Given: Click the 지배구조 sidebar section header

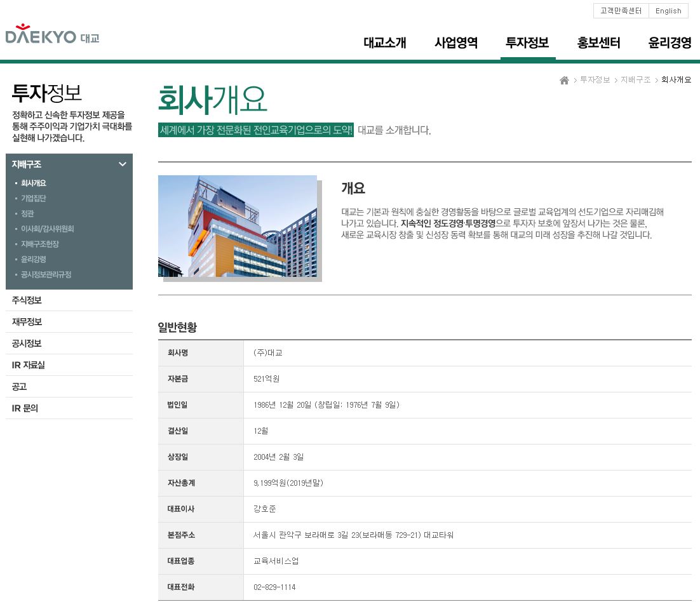Looking at the screenshot, I should [69, 164].
